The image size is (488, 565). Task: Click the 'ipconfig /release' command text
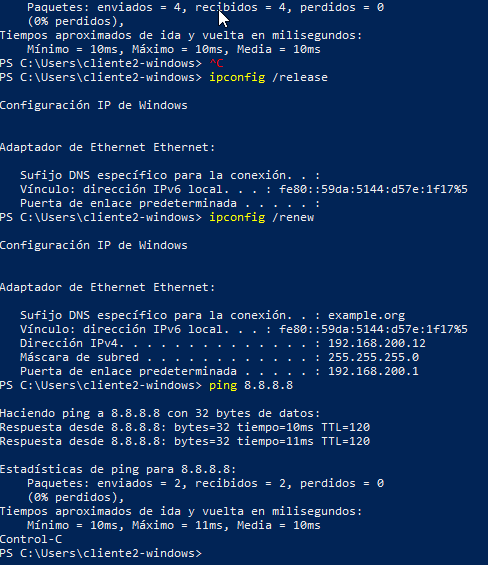[x=269, y=77]
